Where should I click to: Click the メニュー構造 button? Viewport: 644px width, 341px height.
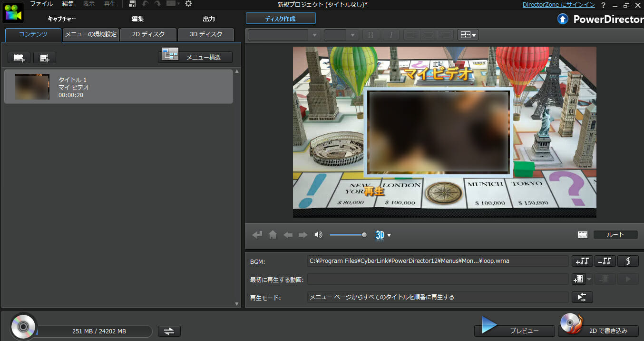(195, 57)
